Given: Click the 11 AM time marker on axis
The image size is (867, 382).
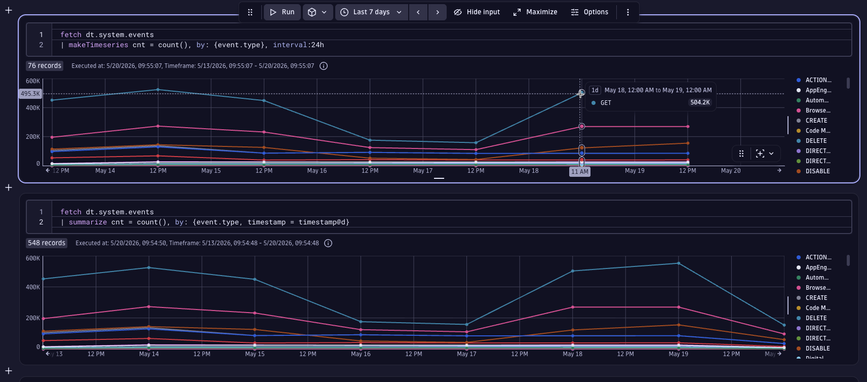Looking at the screenshot, I should (x=580, y=172).
